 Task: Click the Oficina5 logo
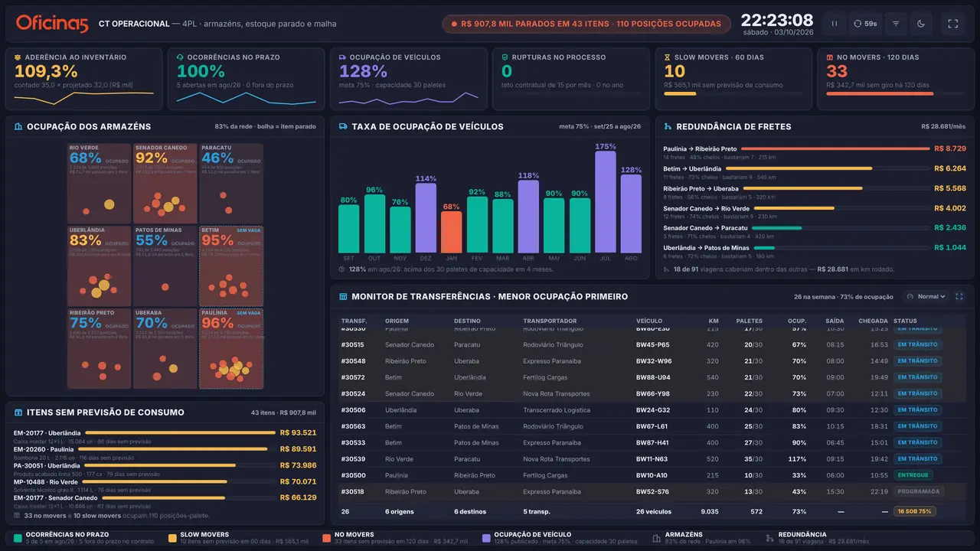[52, 24]
